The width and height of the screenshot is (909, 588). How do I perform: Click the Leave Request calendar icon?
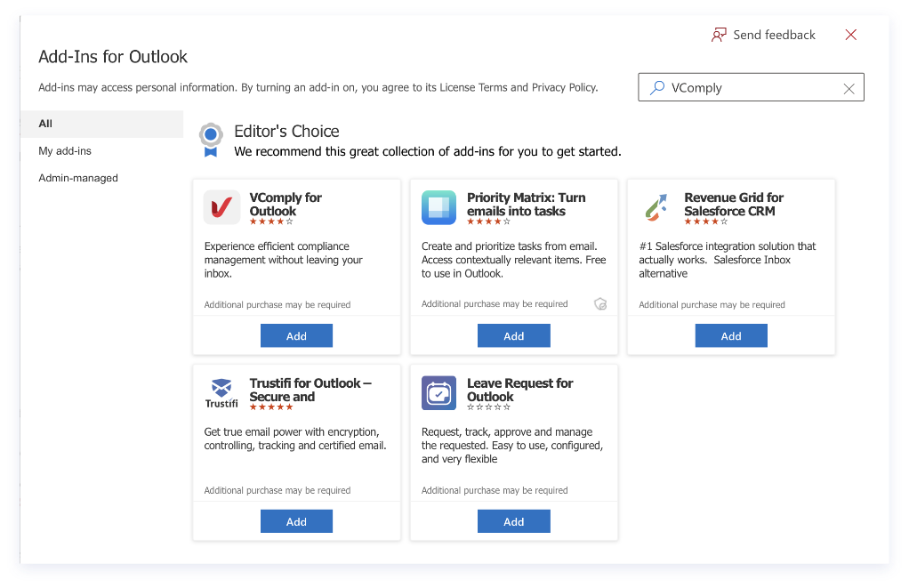(438, 393)
